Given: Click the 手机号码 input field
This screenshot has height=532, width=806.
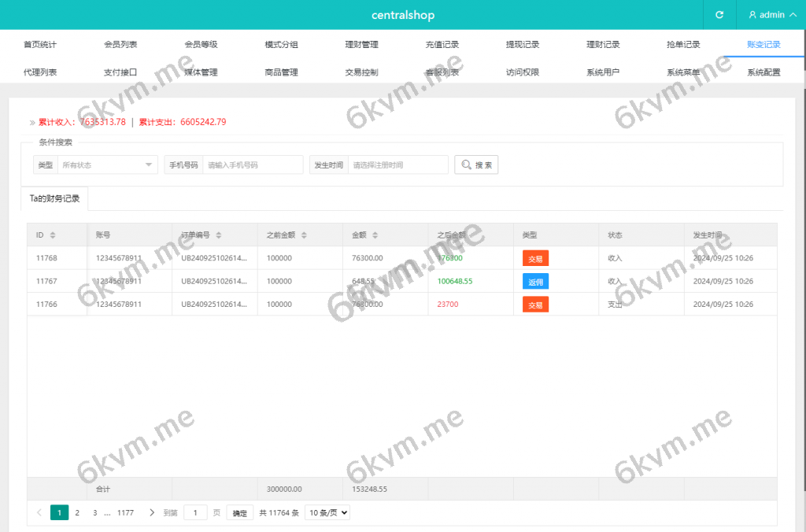Looking at the screenshot, I should coord(253,165).
